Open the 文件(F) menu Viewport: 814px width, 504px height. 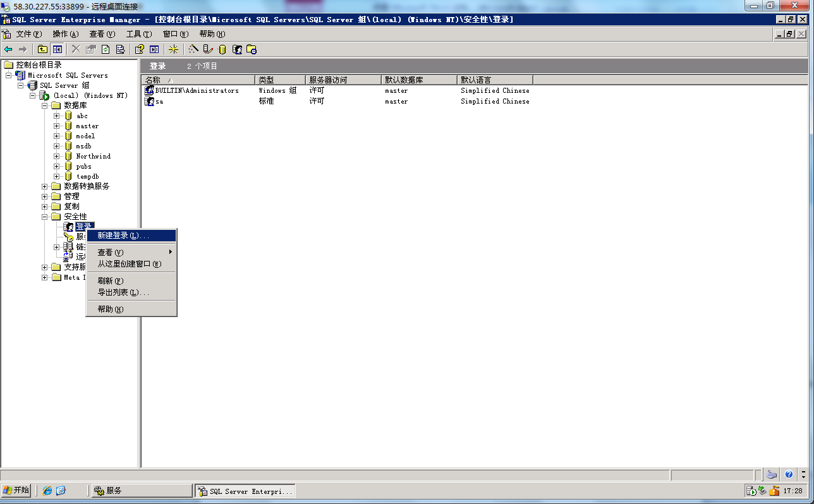29,34
